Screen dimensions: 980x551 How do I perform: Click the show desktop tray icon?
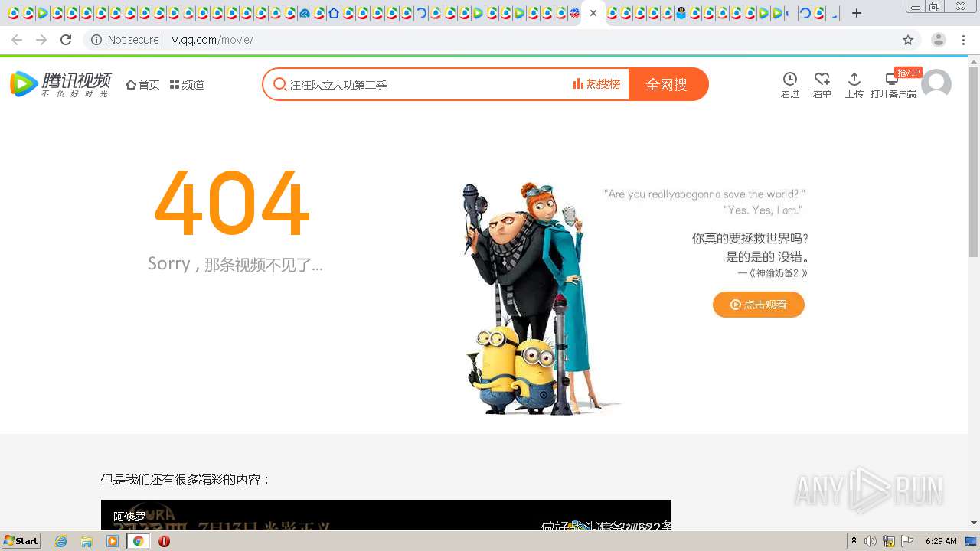coord(972,541)
